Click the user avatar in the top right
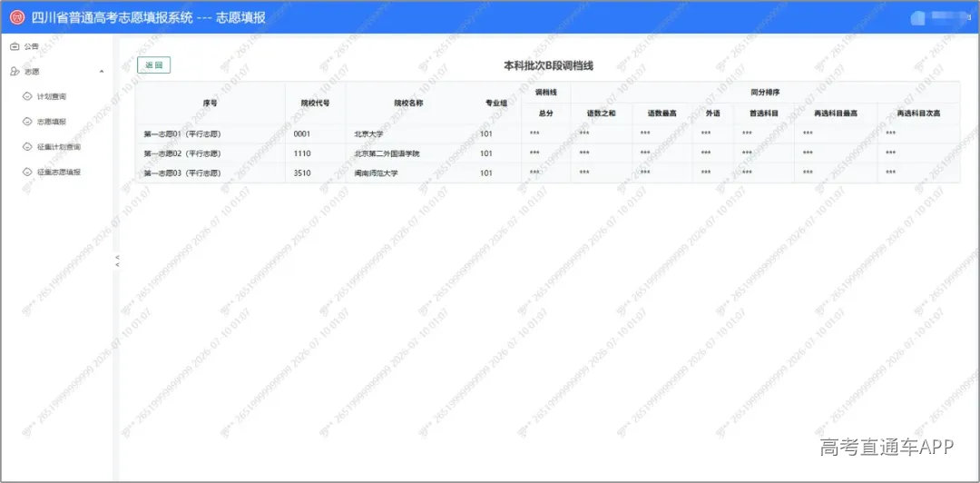The width and height of the screenshot is (980, 483). (x=918, y=17)
